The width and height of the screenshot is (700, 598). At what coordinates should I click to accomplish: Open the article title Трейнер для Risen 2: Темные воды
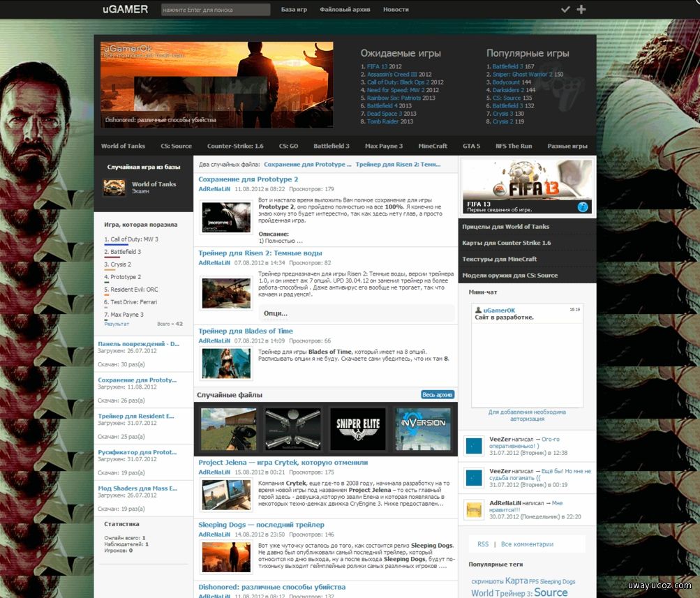pos(260,253)
